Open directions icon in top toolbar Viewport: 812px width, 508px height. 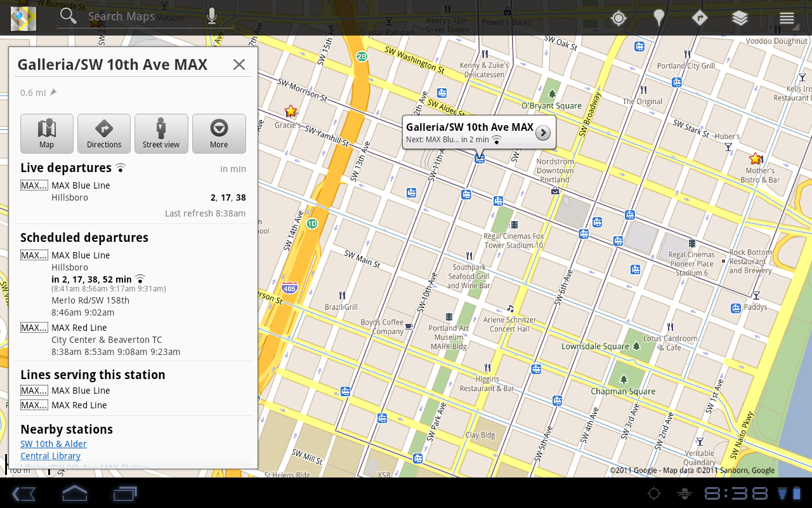click(699, 18)
